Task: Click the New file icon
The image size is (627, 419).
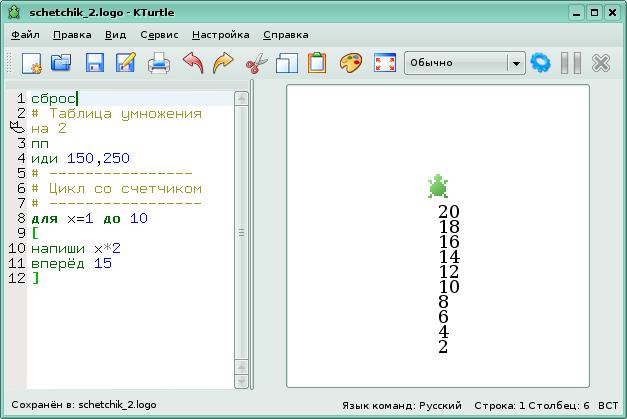Action: [31, 63]
